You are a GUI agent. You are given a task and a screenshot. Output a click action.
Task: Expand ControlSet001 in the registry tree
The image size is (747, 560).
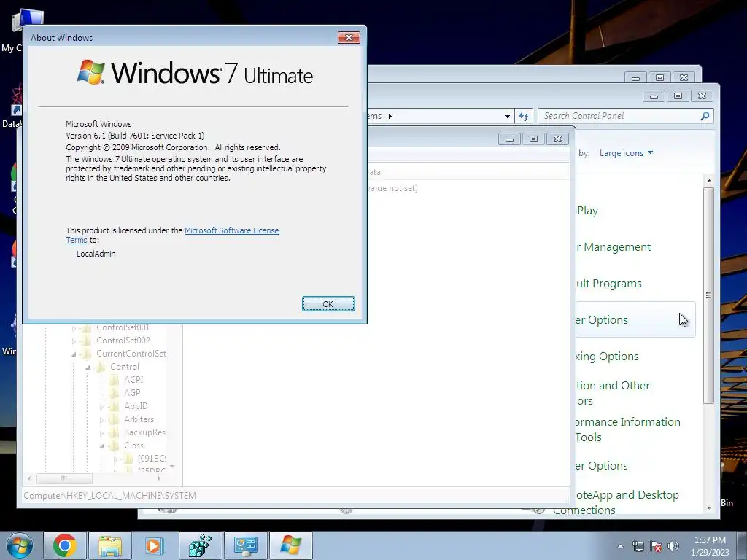pos(74,328)
